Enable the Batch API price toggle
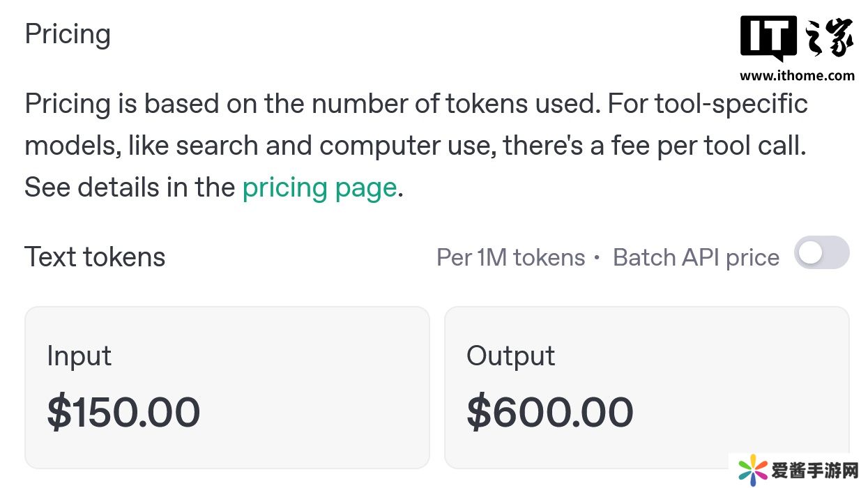This screenshot has width=868, height=488. tap(821, 254)
